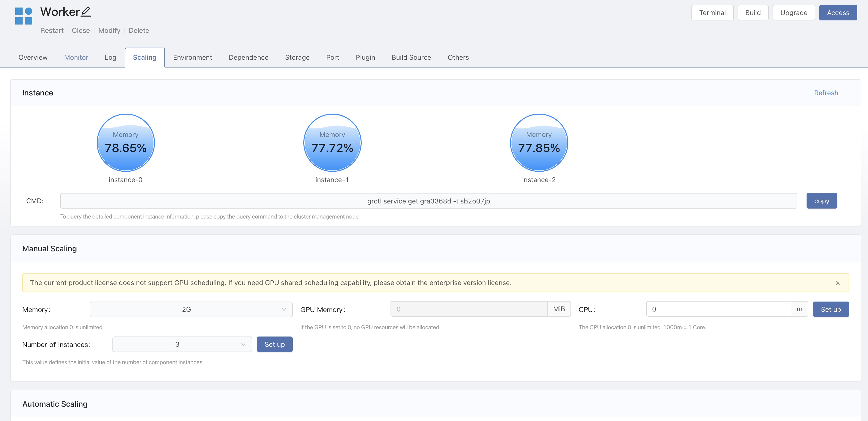
Task: Open the Number of Instances dropdown
Action: pos(182,344)
